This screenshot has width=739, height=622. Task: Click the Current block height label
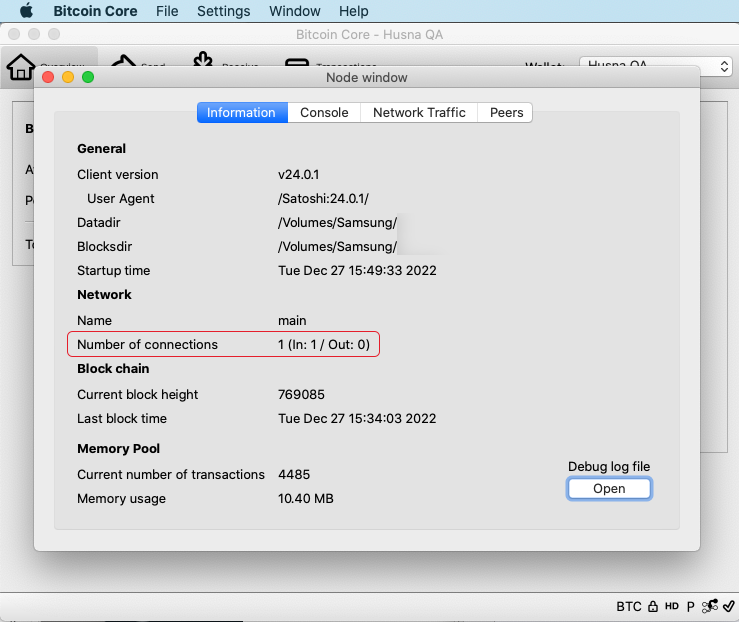point(138,395)
